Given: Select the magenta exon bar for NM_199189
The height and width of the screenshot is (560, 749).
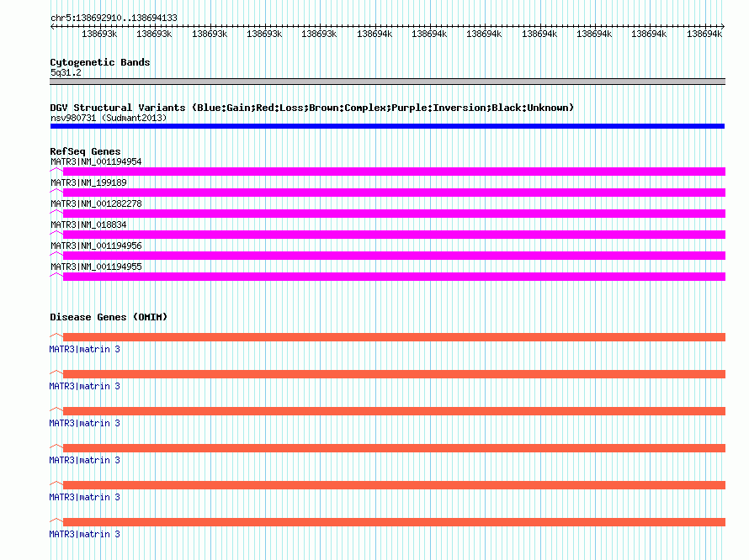Looking at the screenshot, I should point(394,193).
